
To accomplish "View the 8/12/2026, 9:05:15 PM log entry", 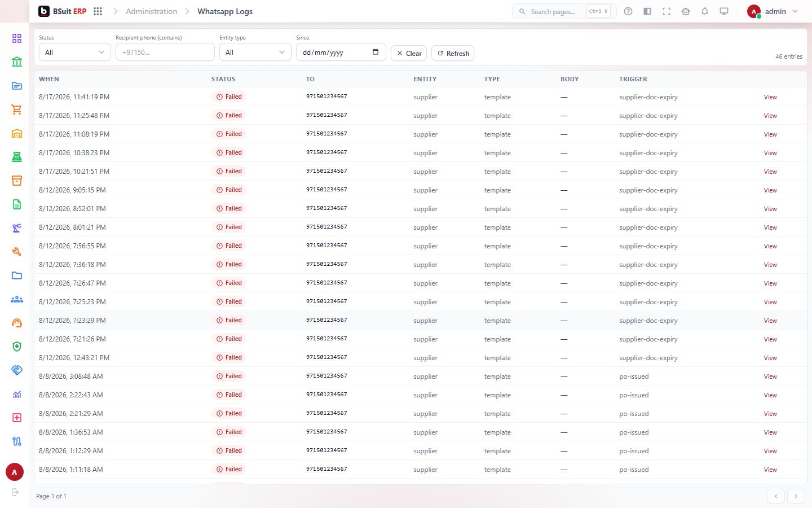I will coord(770,190).
